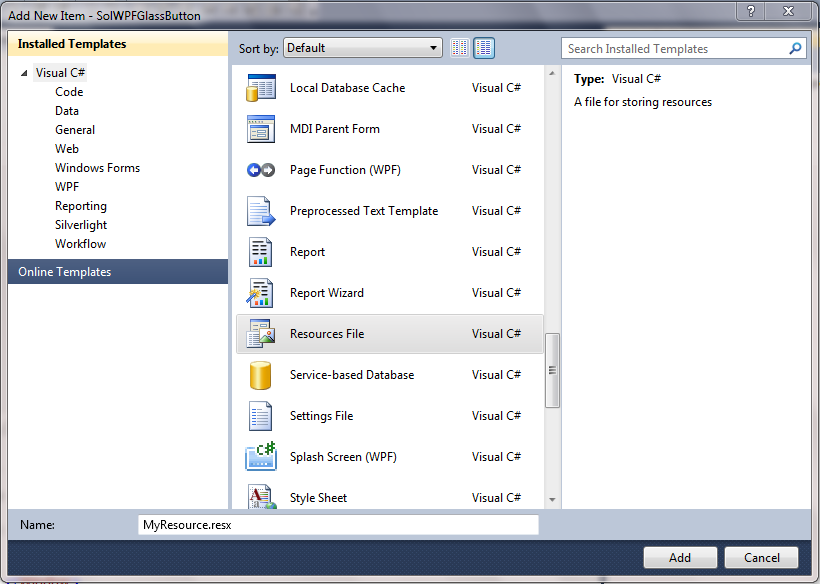
Task: Click the Search Installed Templates field
Action: (684, 49)
